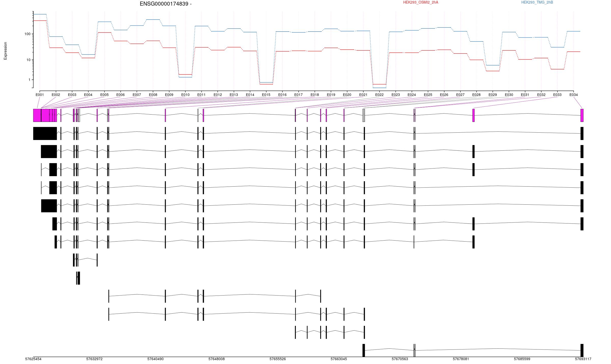This screenshot has height=364, width=611.
Task: Click genomic coordinate 57693117
Action: [583, 359]
